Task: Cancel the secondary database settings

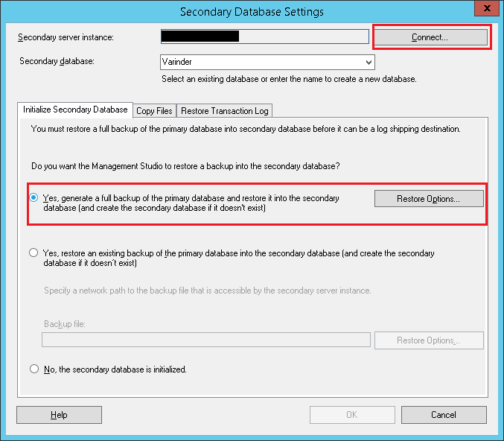Action: click(443, 415)
